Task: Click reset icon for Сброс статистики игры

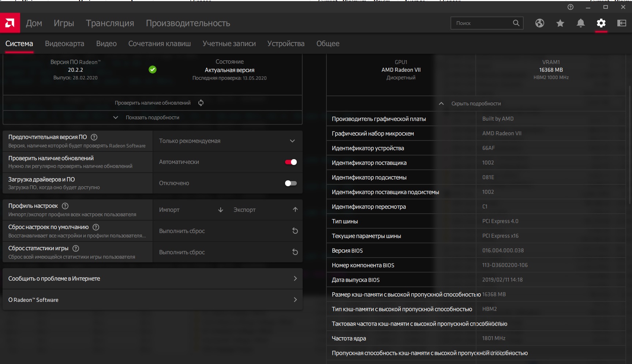Action: point(295,252)
